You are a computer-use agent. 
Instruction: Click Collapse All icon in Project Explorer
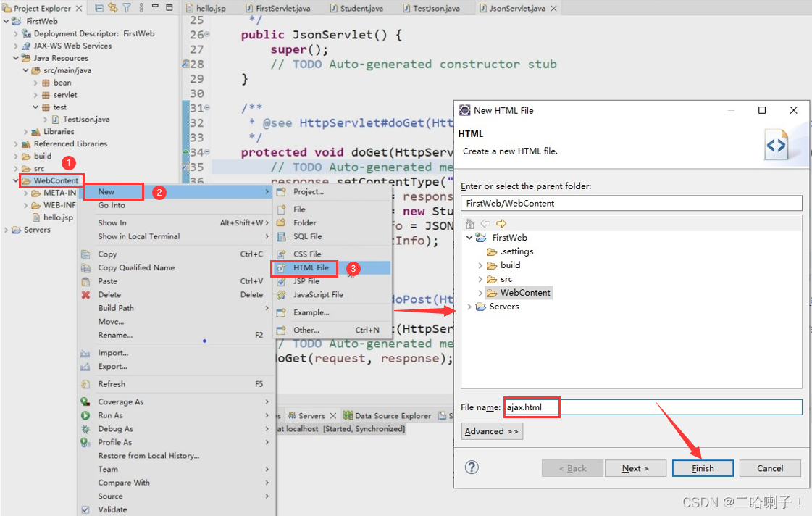(99, 8)
